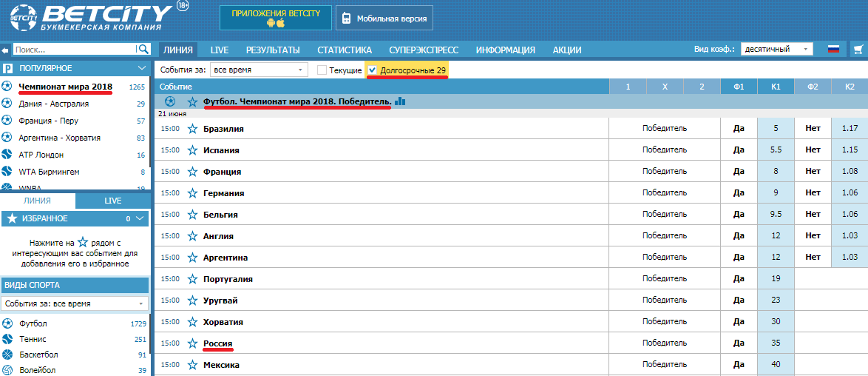Enable the Текущие checkbox
868x376 pixels.
click(x=322, y=70)
